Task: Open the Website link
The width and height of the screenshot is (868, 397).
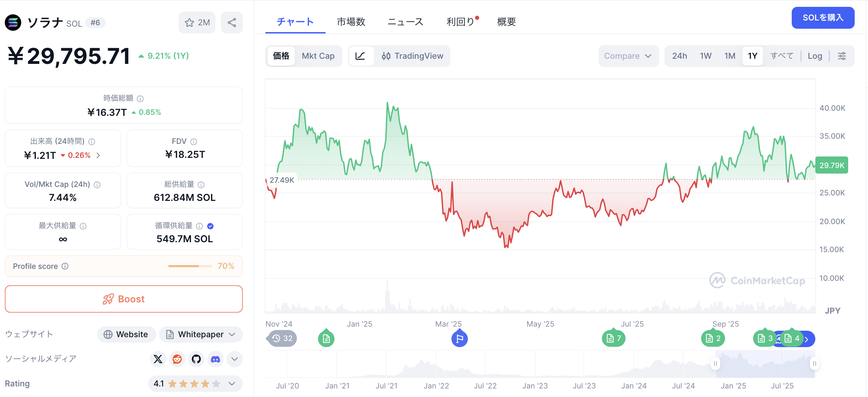Action: tap(126, 334)
